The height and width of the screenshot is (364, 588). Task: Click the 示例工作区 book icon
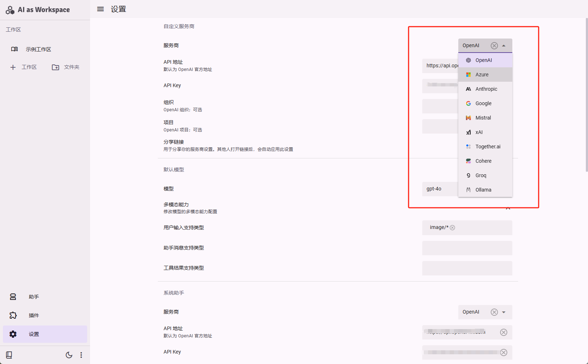coord(14,49)
